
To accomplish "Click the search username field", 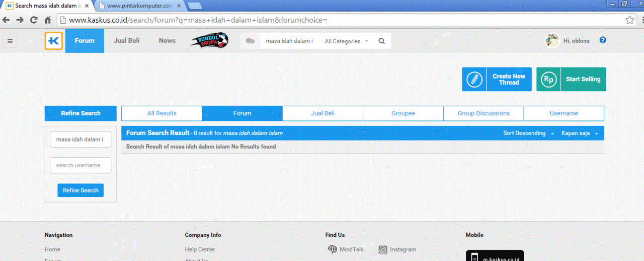I will coord(80,165).
